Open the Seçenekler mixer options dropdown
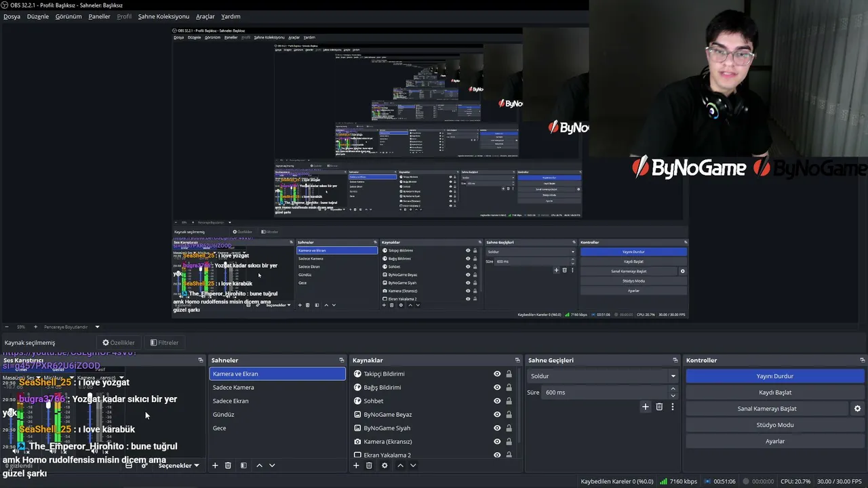 pyautogui.click(x=178, y=466)
